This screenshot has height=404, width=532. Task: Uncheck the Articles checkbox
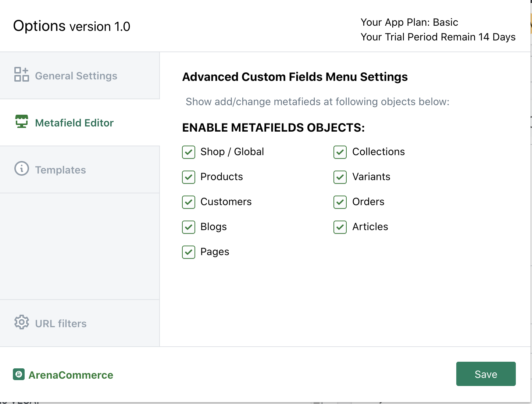tap(340, 227)
